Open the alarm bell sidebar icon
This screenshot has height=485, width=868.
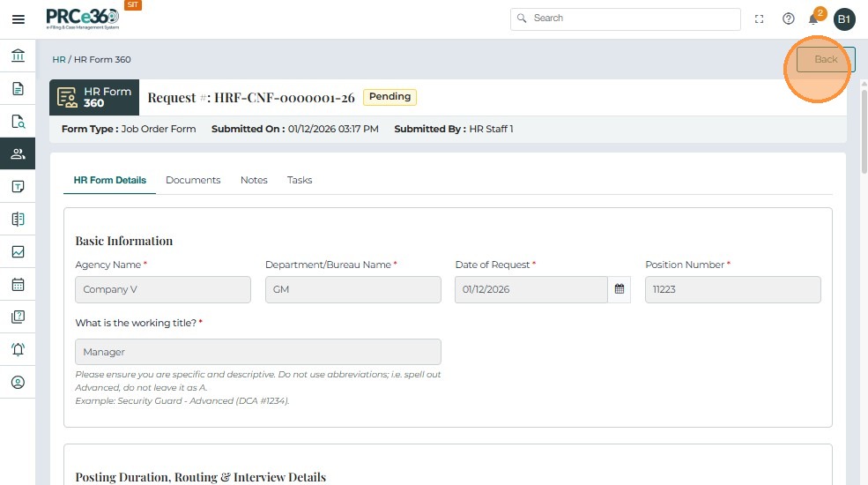(x=18, y=349)
